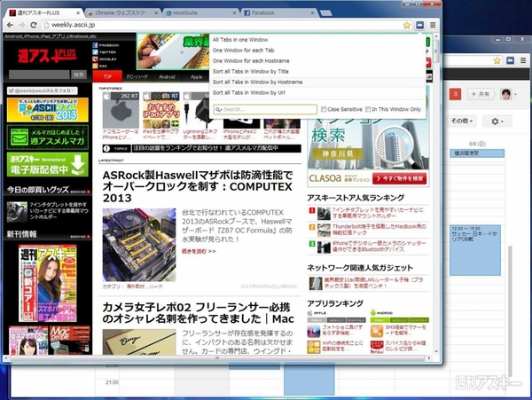Click the tab extension icon in the background window
The image size is (532, 400).
pos(510,60)
